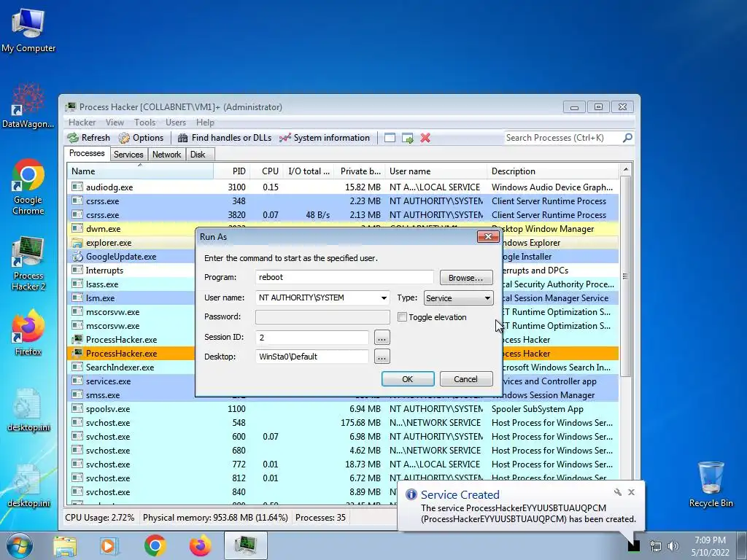
Task: Open Firefox desktop shortcut
Action: pyautogui.click(x=28, y=332)
